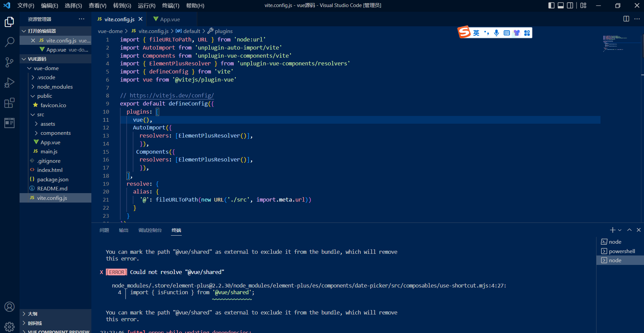
Task: Open the Manage gear settings
Action: coord(9,327)
